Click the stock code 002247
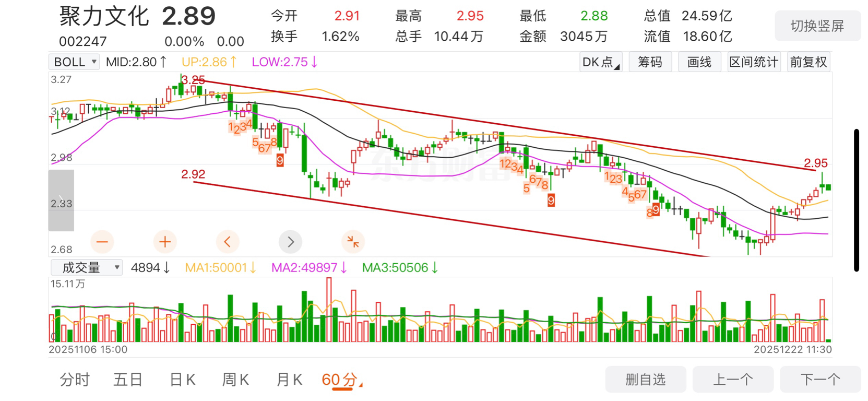 pyautogui.click(x=83, y=41)
